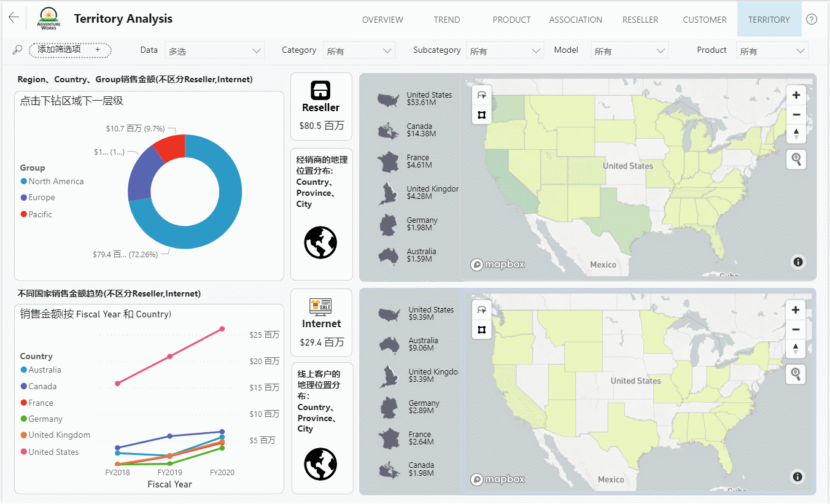Zoom in on the Reseller map
Screen dimensions: 830x504
796,95
